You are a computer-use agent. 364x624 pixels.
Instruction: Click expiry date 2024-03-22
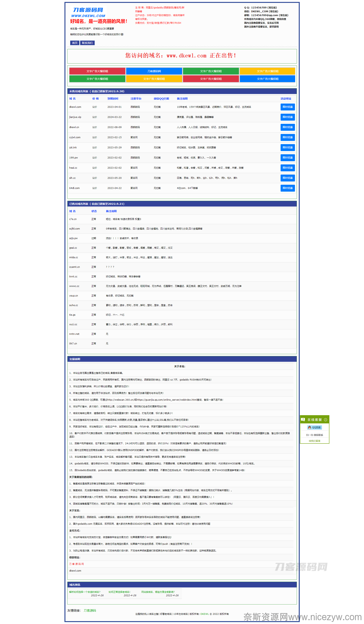pos(114,117)
